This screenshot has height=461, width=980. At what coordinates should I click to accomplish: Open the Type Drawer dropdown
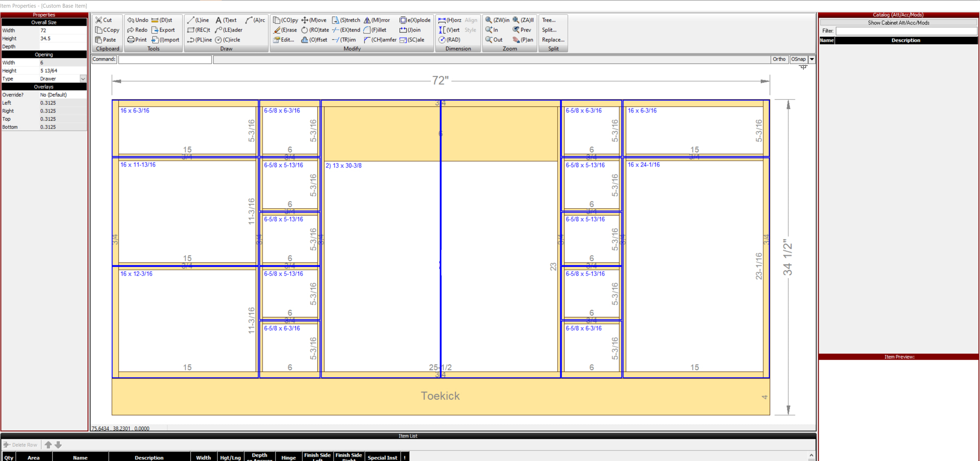point(83,79)
